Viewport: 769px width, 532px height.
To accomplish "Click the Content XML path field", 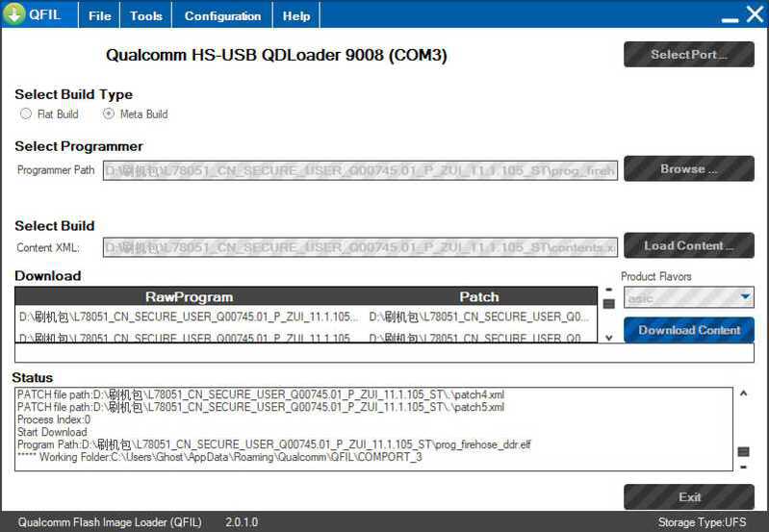I will [x=360, y=247].
